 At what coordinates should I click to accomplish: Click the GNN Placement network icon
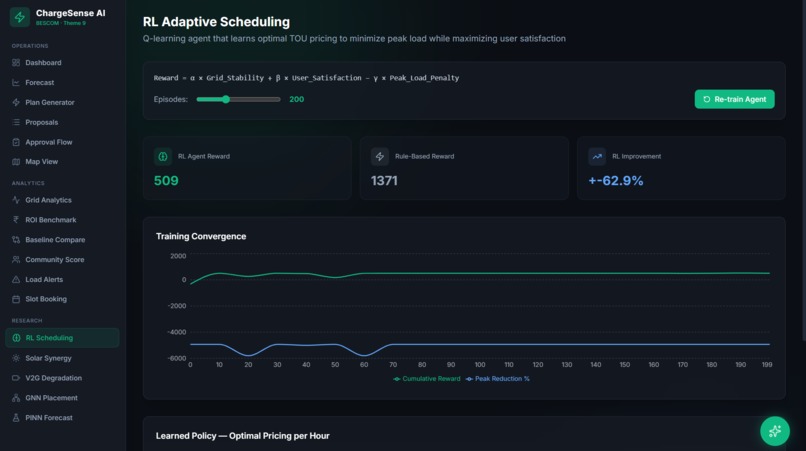(16, 398)
